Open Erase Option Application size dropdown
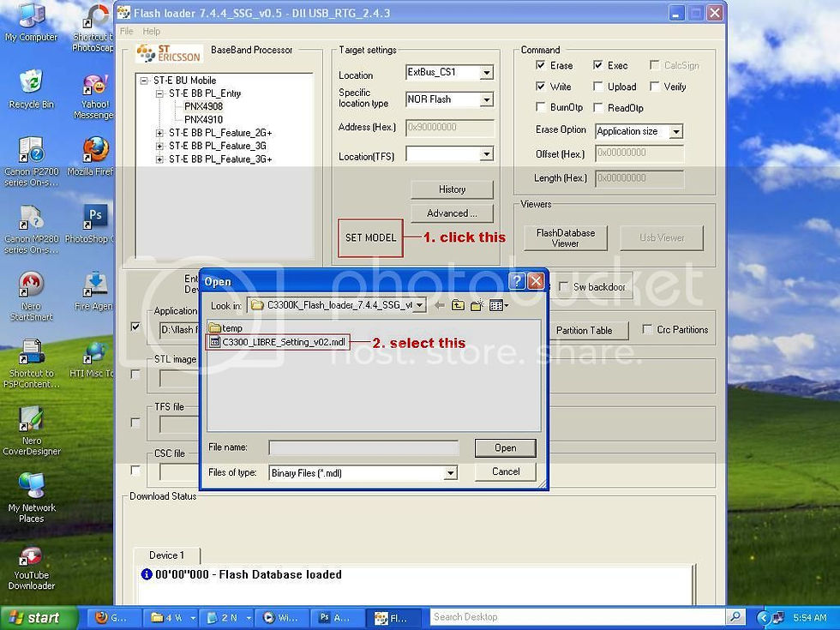The image size is (840, 630). [676, 131]
